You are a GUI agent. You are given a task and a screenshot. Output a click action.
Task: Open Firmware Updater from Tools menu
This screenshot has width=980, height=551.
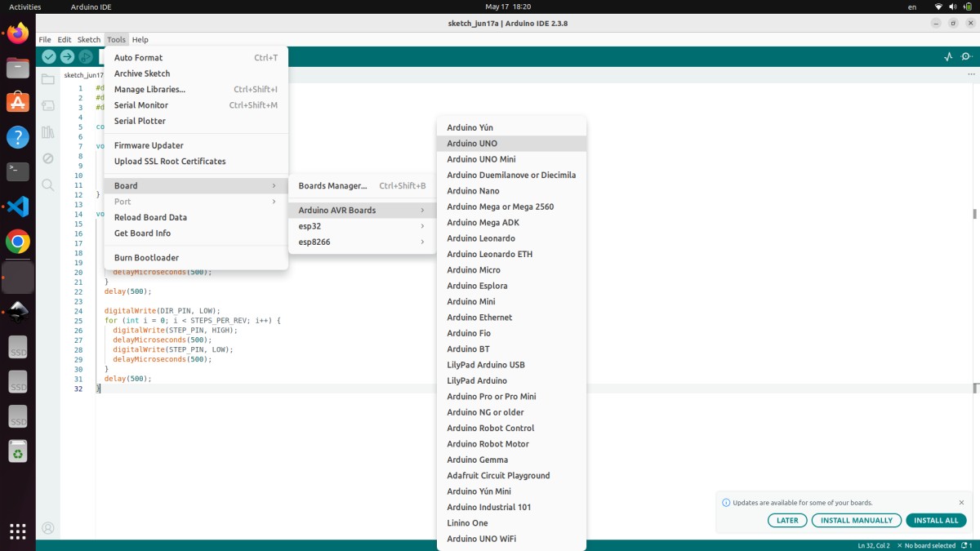(x=196, y=145)
